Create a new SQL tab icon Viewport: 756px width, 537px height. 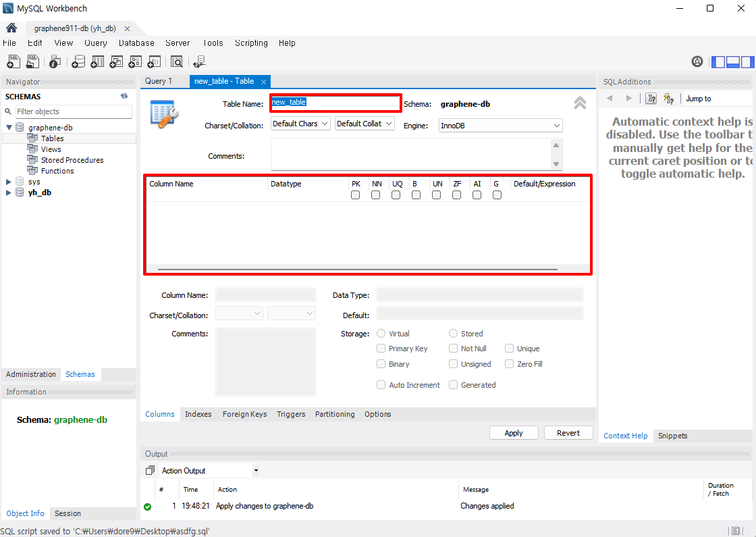tap(13, 61)
